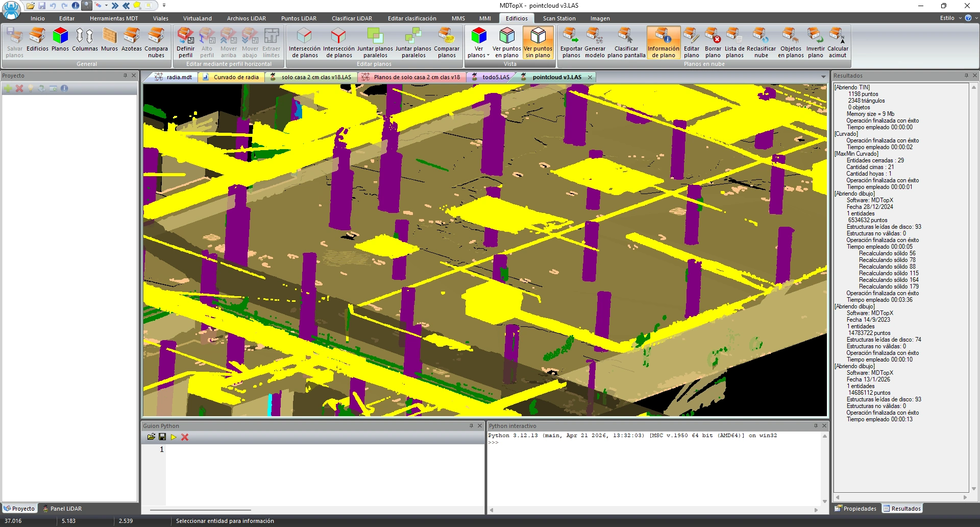Open the Inicio ribbon tab
Screen dimensions: 980x527
coord(38,18)
